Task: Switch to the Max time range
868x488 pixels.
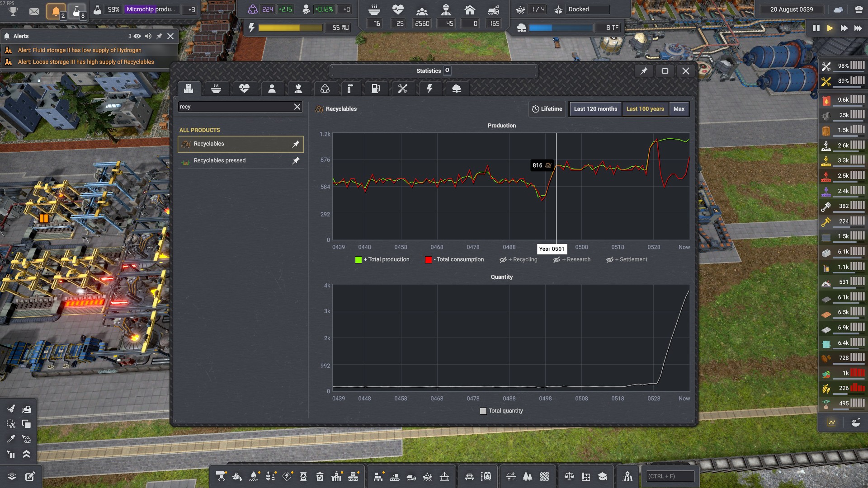Action: 679,109
